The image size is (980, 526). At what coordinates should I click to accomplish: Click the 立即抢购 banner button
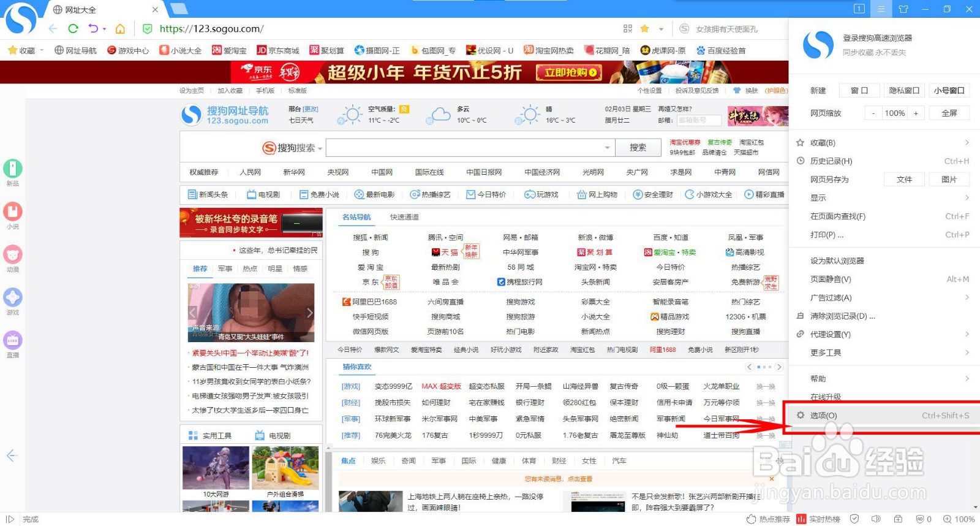568,72
